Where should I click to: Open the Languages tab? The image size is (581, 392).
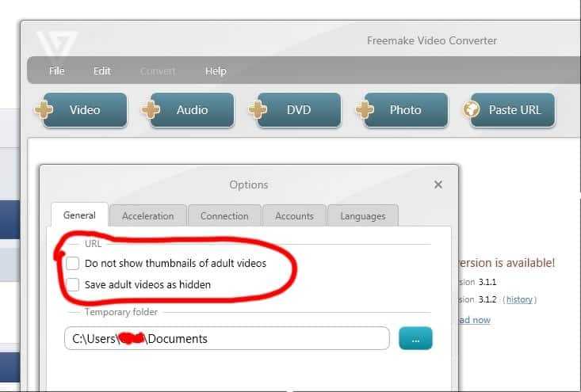click(363, 216)
